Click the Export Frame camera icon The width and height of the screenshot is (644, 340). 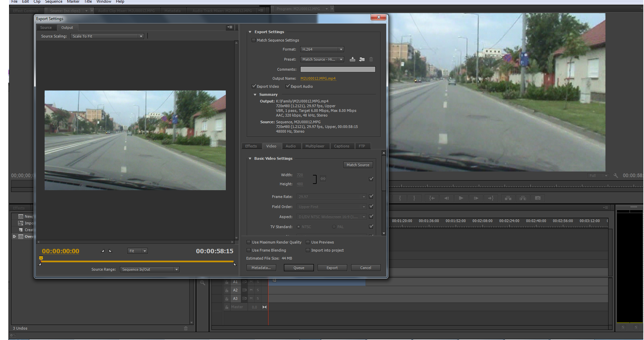537,198
